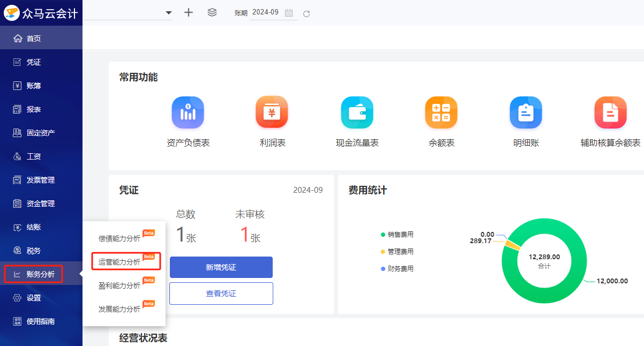Open 发票管理 in the sidebar

coord(41,180)
